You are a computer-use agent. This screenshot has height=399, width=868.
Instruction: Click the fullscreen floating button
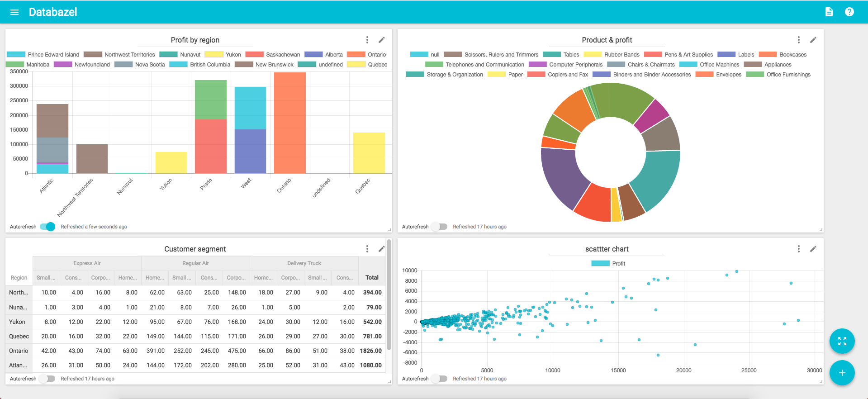point(842,341)
